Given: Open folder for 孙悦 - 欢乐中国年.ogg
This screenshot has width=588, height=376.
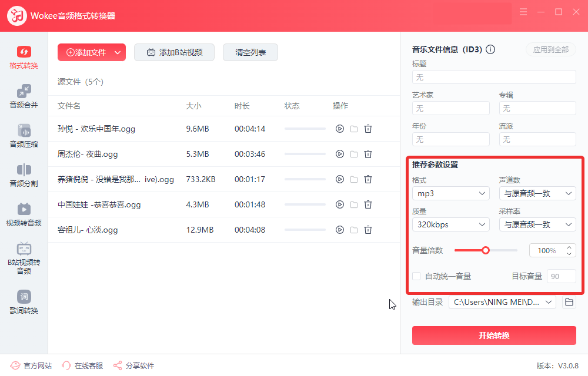Looking at the screenshot, I should [354, 129].
